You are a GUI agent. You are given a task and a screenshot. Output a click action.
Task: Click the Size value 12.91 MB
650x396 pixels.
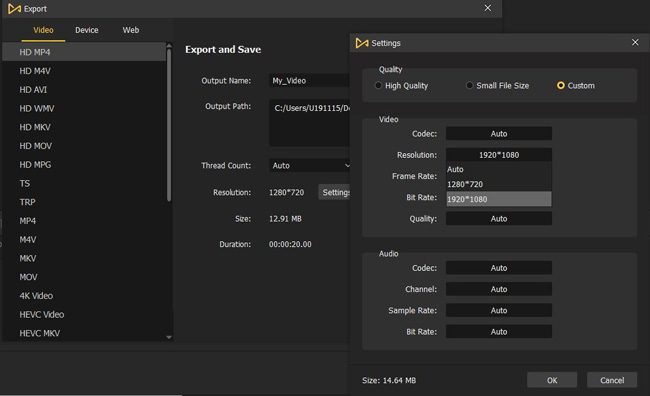[x=285, y=219]
